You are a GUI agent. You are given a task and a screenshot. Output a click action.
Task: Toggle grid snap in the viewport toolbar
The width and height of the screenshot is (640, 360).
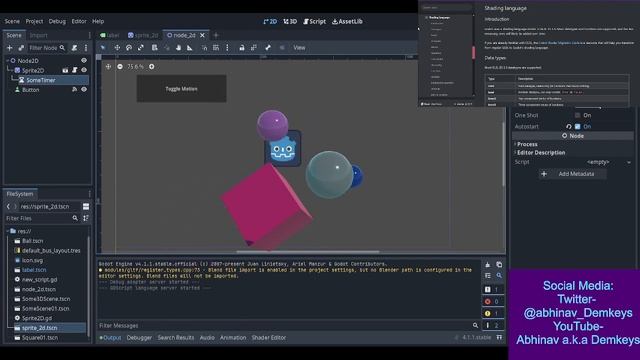coord(216,48)
